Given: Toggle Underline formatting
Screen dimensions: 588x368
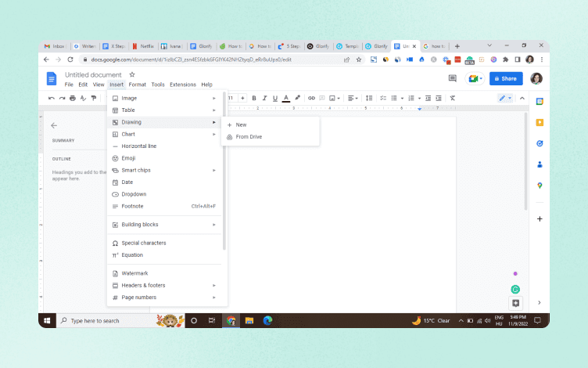Looking at the screenshot, I should (x=275, y=99).
